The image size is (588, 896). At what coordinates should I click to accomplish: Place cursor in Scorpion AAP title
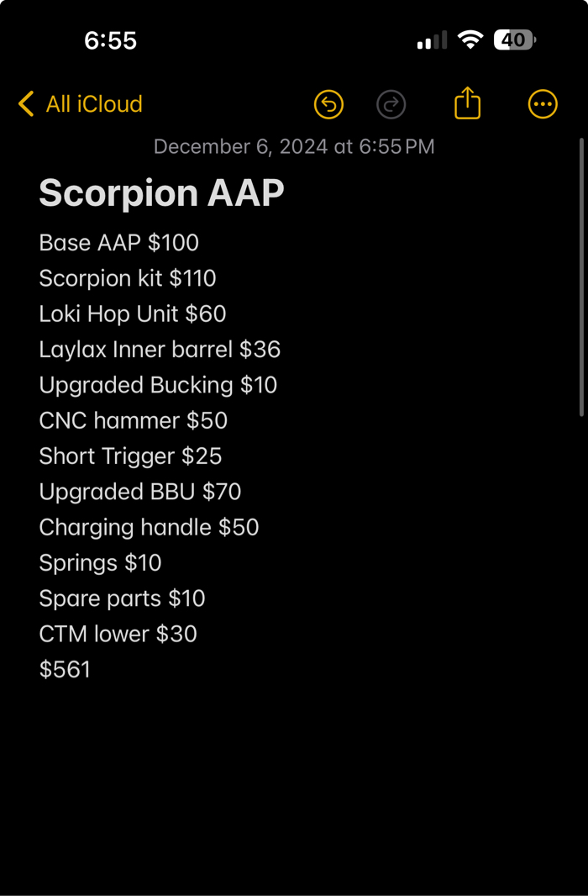(x=161, y=193)
